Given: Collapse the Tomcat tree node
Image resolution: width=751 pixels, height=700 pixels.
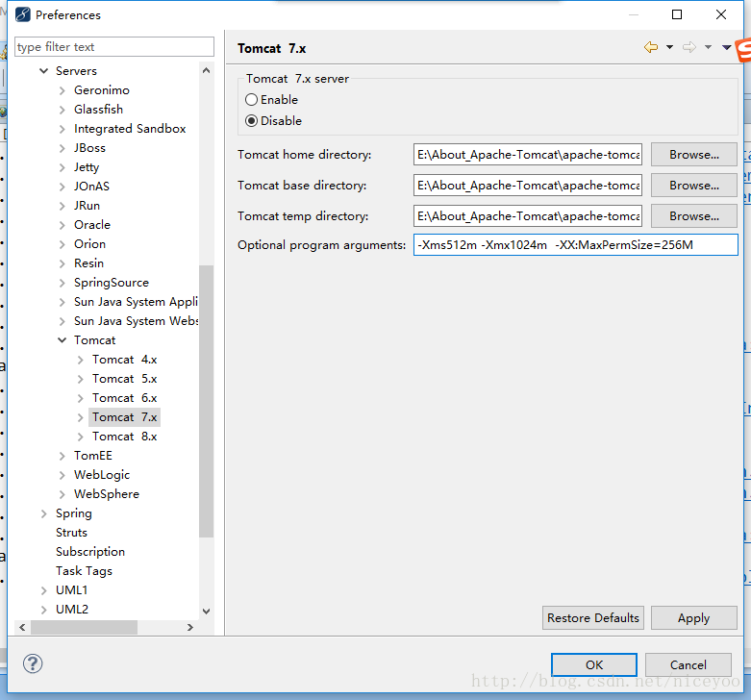Looking at the screenshot, I should click(x=62, y=340).
